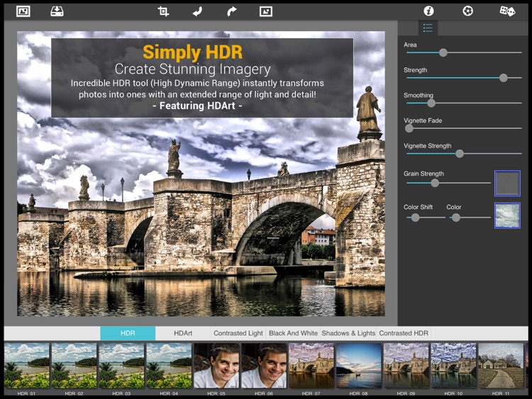Click the Color Shift slider handle

pos(415,218)
